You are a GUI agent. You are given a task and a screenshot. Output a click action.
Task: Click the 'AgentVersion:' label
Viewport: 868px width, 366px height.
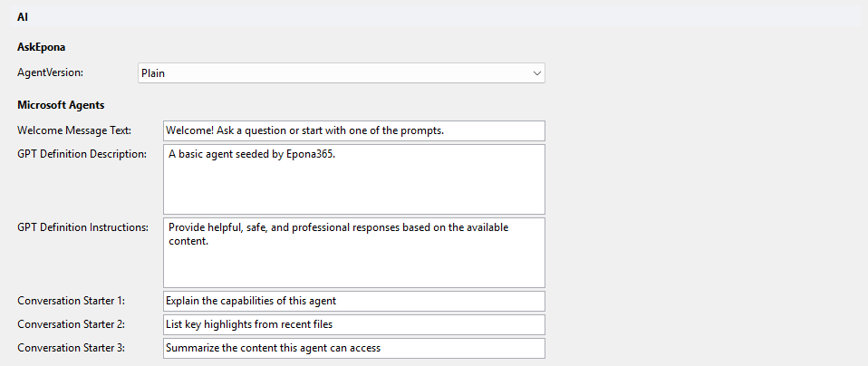click(51, 72)
